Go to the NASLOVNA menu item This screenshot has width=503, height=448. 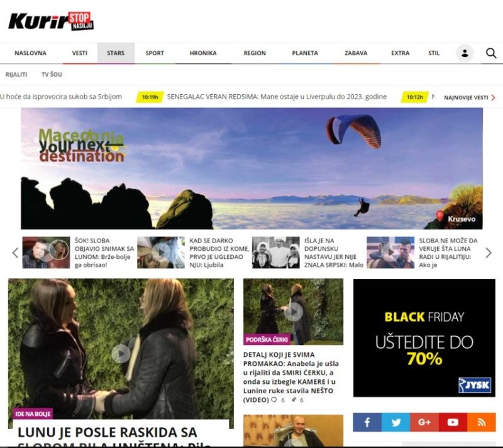pyautogui.click(x=30, y=53)
